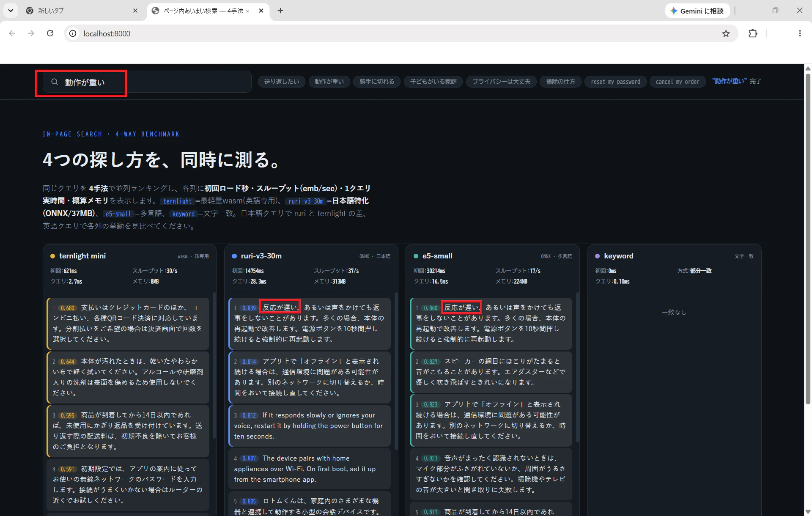812x516 pixels.
Task: Click the "動作が重い" 完了 status text
Action: coord(737,81)
